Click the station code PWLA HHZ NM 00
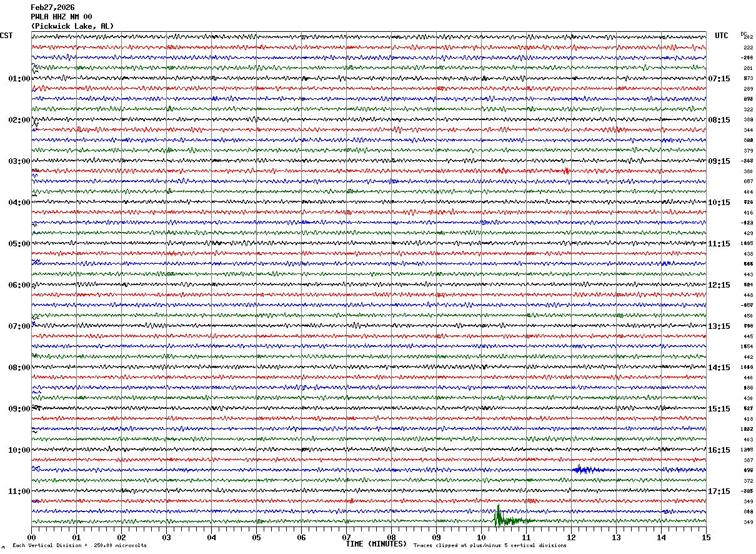Screen dimensions: 756x554 point(61,17)
